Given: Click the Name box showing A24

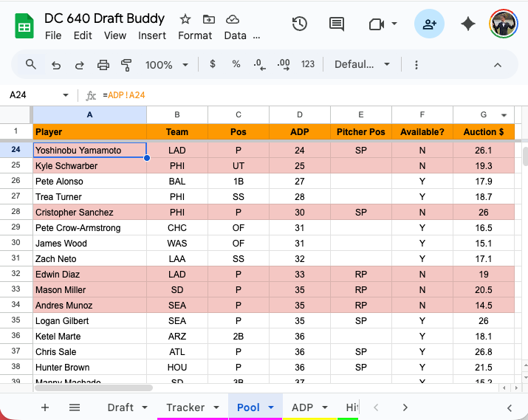Looking at the screenshot, I should (x=18, y=95).
